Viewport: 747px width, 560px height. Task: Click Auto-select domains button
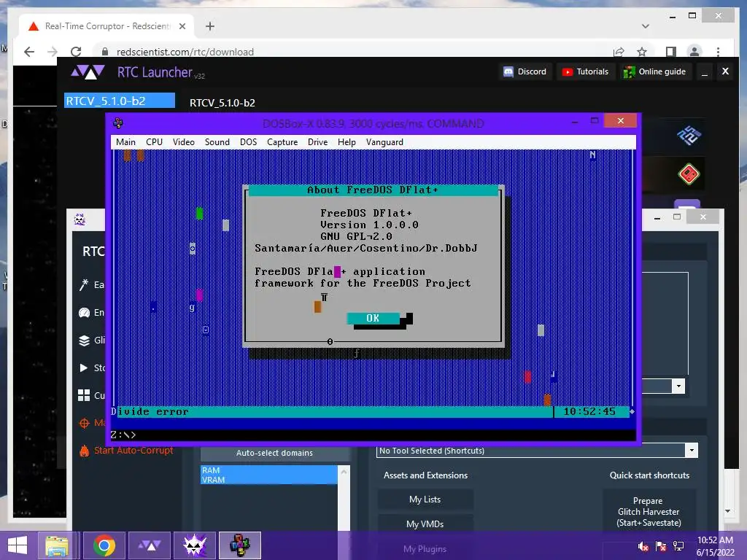click(274, 454)
